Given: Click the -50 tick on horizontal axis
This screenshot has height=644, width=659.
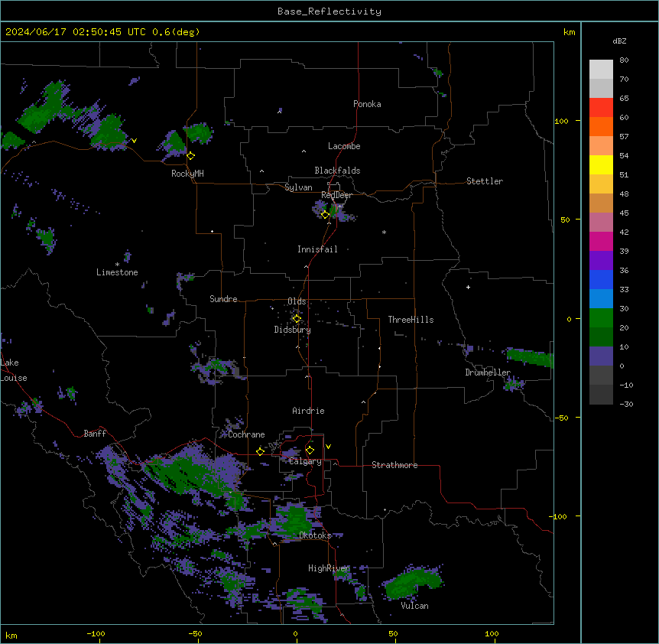Looking at the screenshot, I should [x=195, y=633].
